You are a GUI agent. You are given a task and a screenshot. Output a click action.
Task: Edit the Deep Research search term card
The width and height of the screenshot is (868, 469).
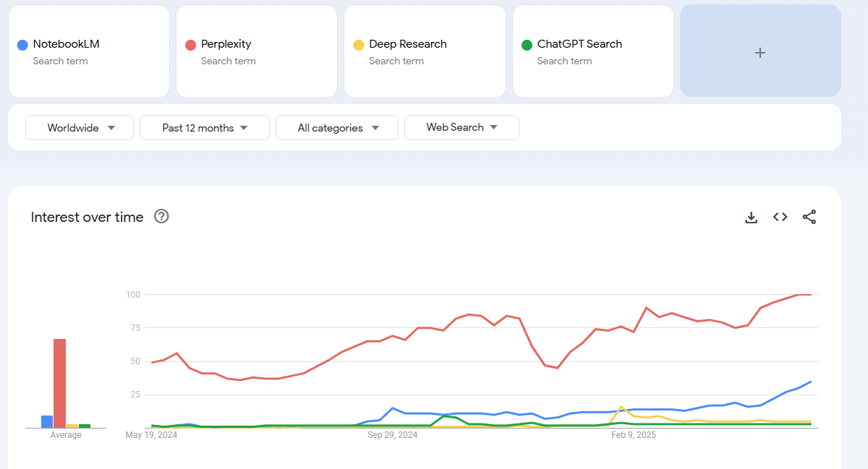425,51
